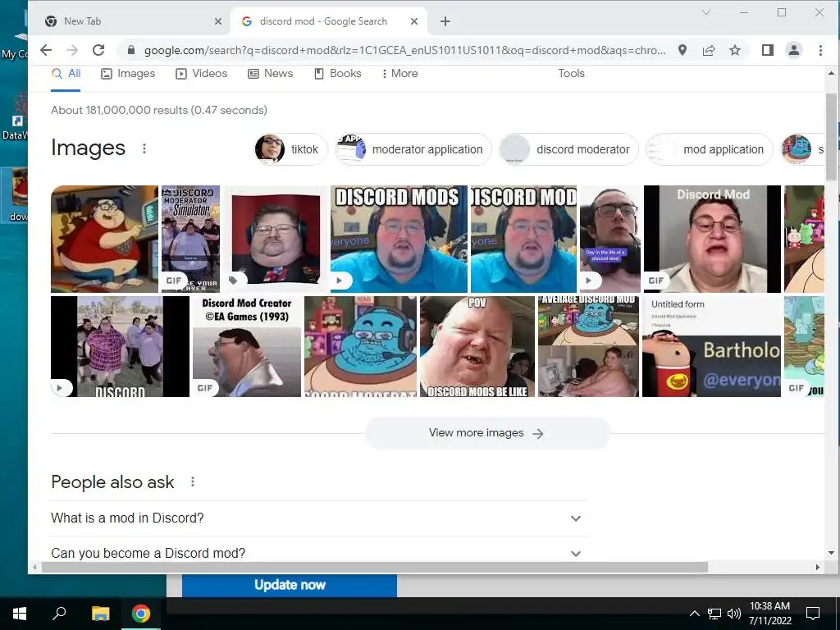
Task: Open the Chrome three-dot menu
Action: [x=820, y=50]
